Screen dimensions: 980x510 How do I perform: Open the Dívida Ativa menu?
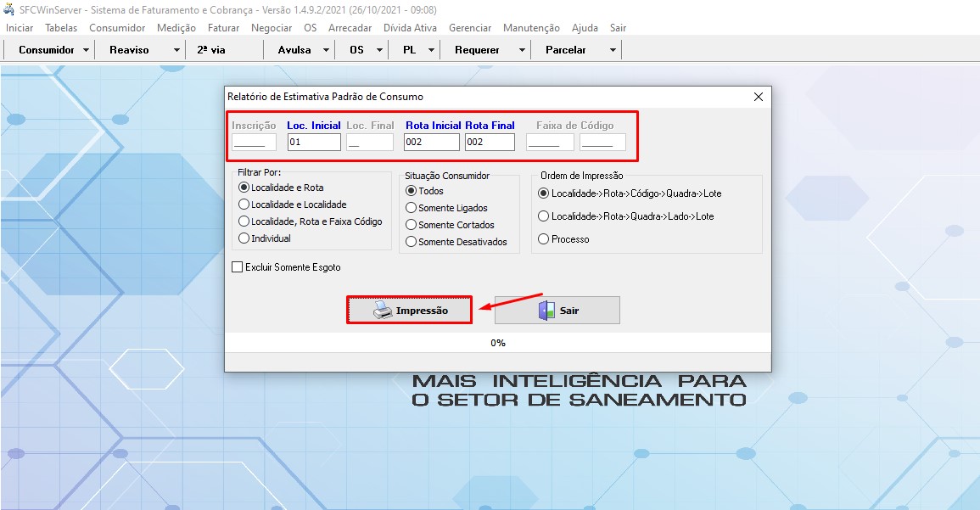pos(410,28)
